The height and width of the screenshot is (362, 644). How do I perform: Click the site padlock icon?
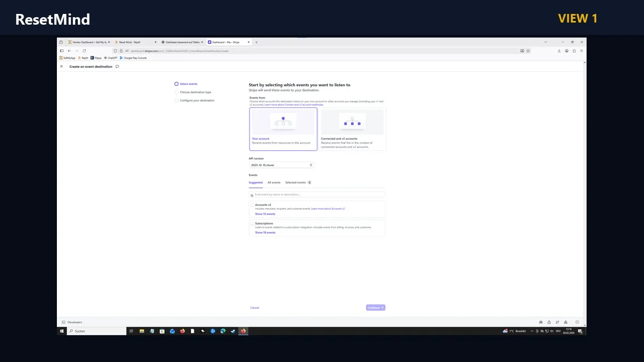coord(121,50)
